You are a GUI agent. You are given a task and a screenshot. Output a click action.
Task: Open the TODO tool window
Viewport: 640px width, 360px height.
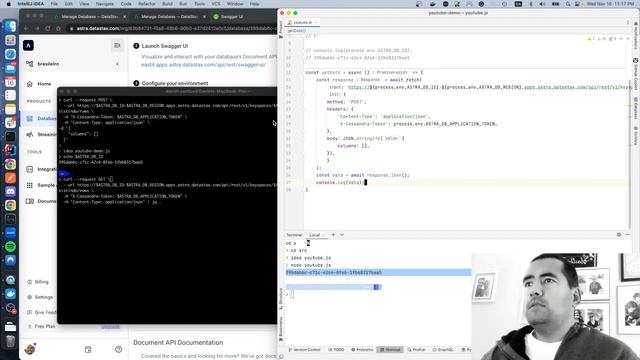tap(337, 350)
